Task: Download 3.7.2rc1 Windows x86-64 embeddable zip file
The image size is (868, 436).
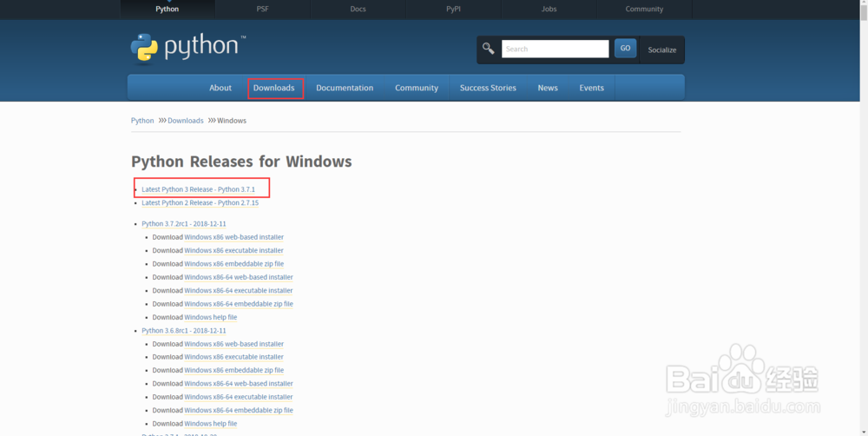Action: pos(239,304)
